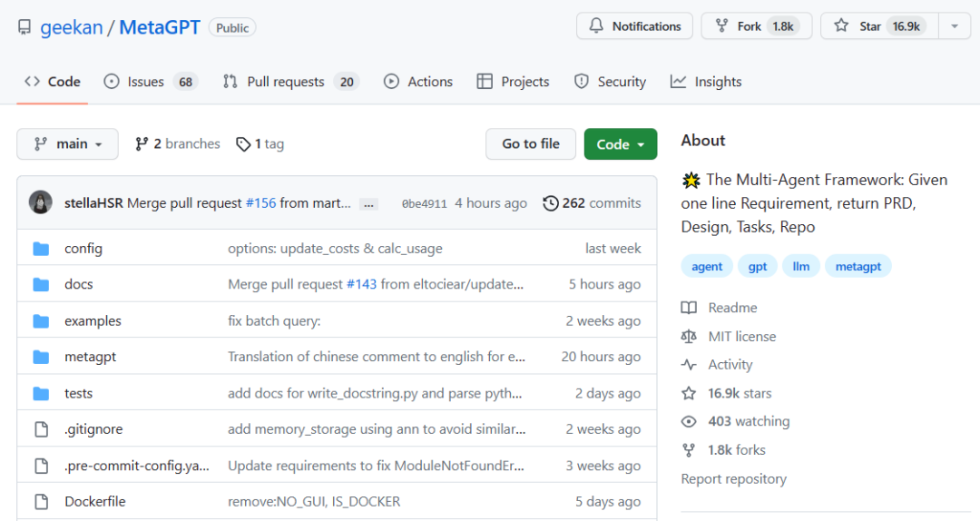Open the Insights tab
Image resolution: width=980 pixels, height=521 pixels.
pos(706,82)
